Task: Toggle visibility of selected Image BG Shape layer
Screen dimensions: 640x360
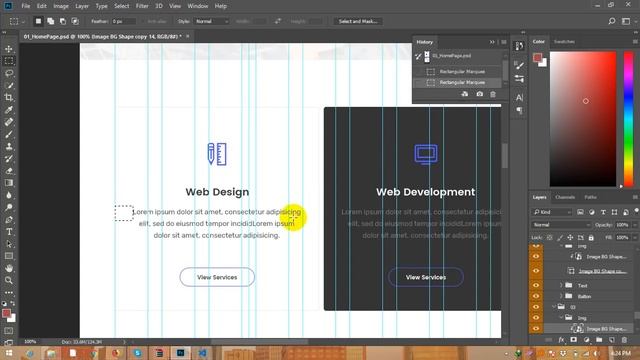Action: click(x=536, y=328)
